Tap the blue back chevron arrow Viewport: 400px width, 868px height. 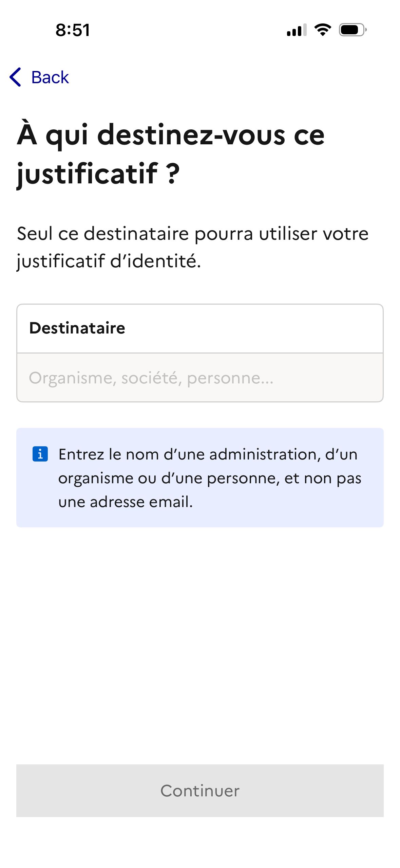[16, 77]
